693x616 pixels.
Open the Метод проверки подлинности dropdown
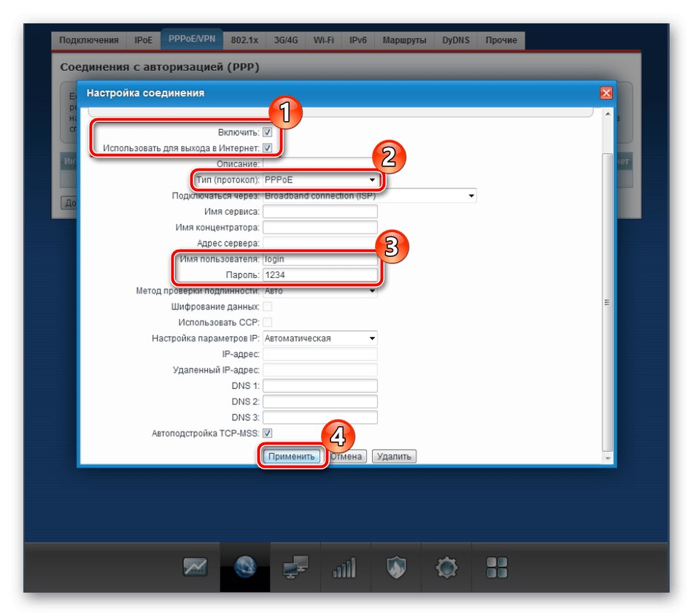(x=320, y=291)
